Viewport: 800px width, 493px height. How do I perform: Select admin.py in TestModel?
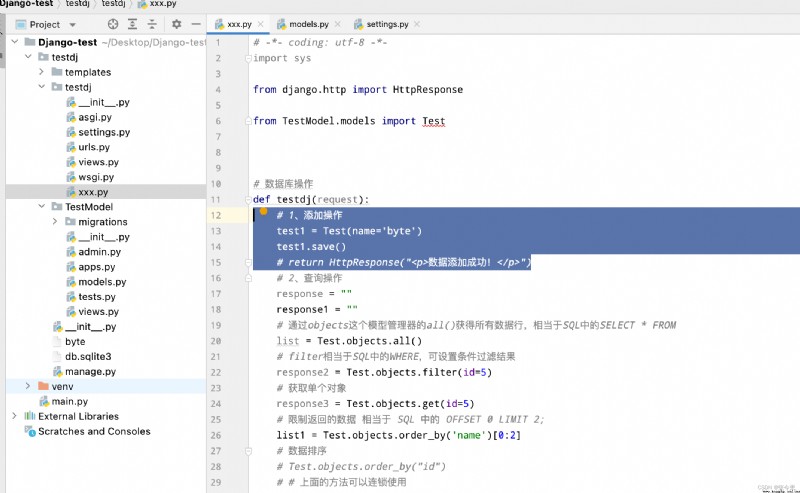(99, 252)
